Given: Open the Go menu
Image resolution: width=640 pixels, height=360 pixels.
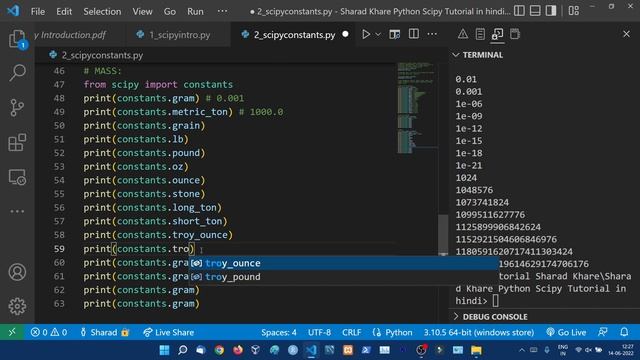Looking at the screenshot, I should pyautogui.click(x=169, y=11).
